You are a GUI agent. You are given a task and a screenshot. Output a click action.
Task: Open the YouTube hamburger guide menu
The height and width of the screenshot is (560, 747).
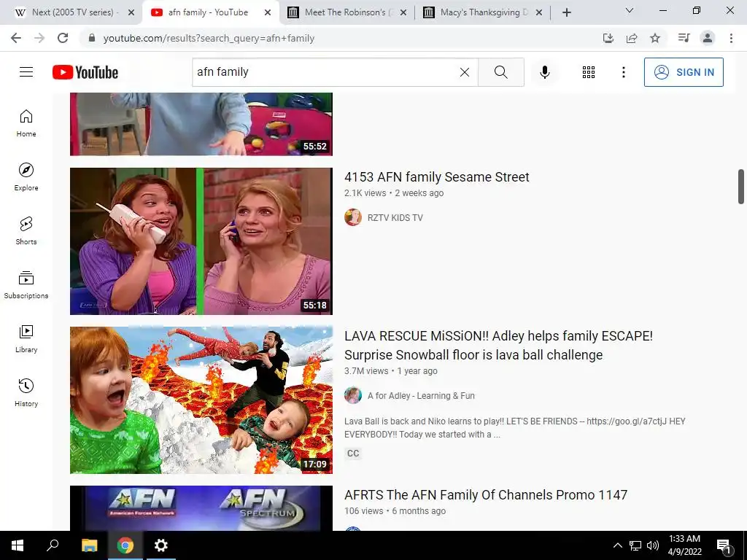pos(26,72)
